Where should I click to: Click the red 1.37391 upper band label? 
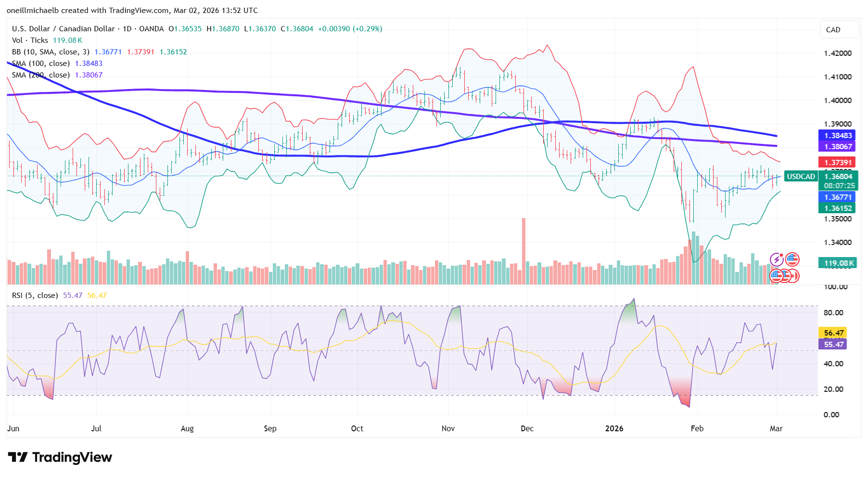tap(838, 163)
